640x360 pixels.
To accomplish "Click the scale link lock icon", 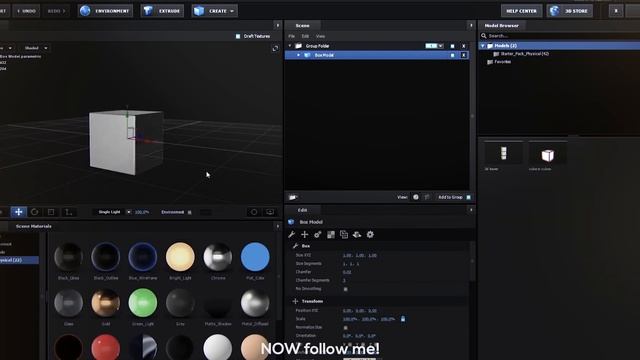I will point(403,319).
